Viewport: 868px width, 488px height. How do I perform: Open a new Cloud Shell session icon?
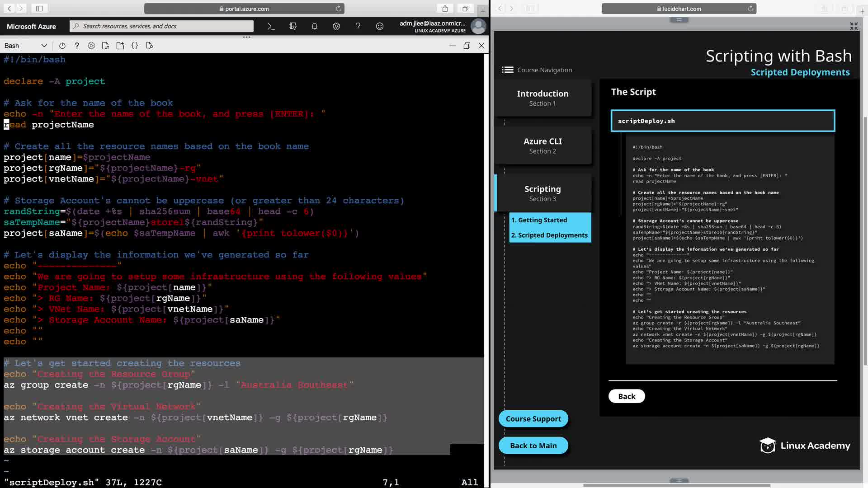coord(120,46)
